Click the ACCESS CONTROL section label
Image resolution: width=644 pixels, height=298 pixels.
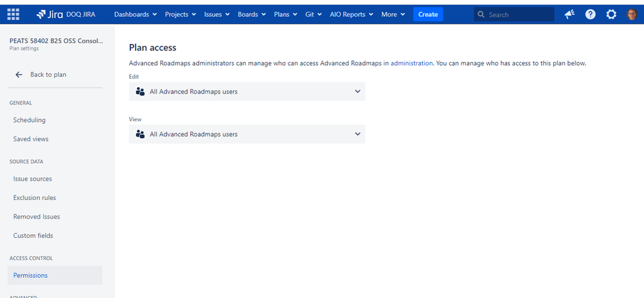coord(31,258)
